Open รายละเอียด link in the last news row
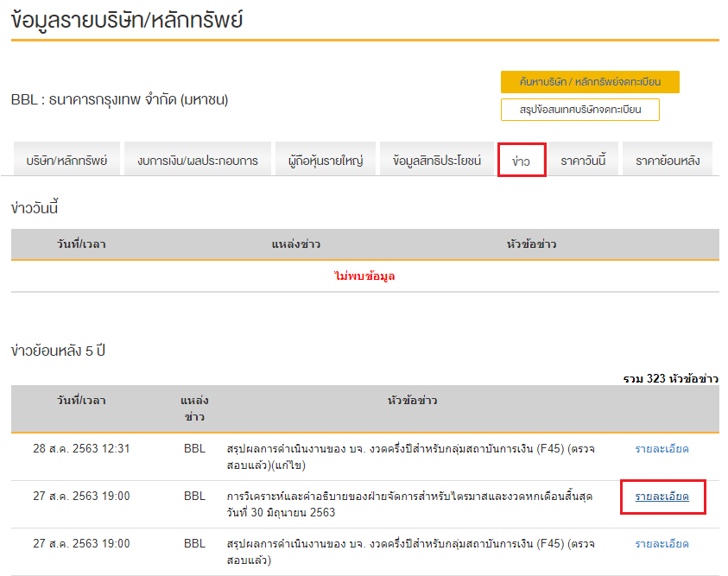This screenshot has height=576, width=728. pos(662,544)
